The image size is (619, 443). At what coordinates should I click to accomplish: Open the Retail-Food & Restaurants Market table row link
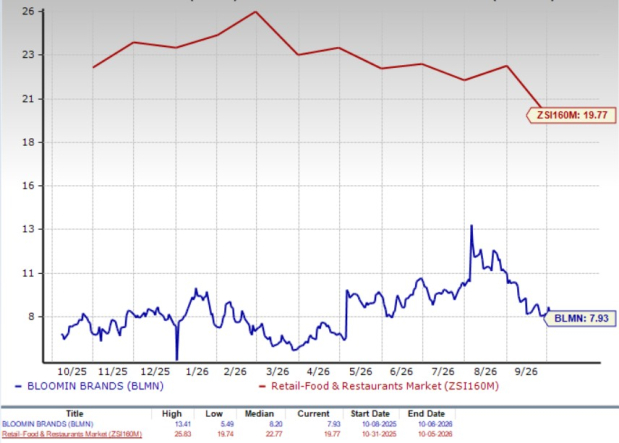click(72, 434)
